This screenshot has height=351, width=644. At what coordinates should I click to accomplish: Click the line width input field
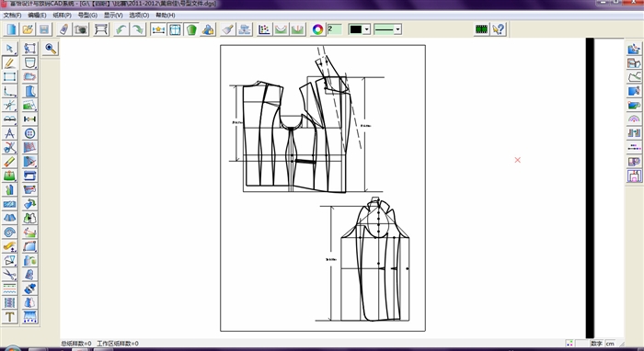[334, 29]
